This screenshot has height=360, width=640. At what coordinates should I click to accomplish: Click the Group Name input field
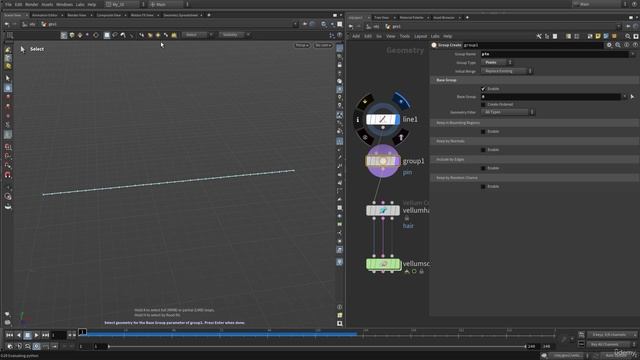[x=555, y=54]
